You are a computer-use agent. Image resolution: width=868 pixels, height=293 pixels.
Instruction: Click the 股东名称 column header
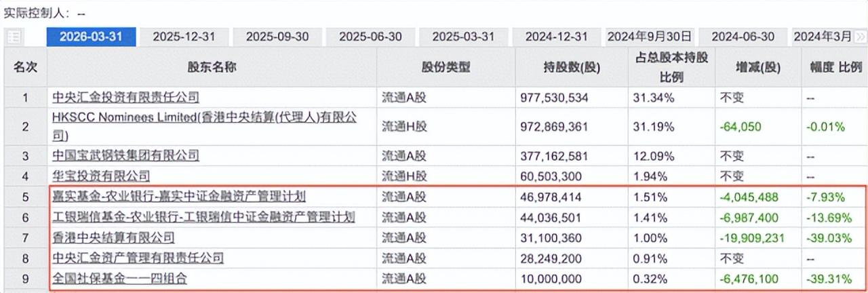[212, 67]
